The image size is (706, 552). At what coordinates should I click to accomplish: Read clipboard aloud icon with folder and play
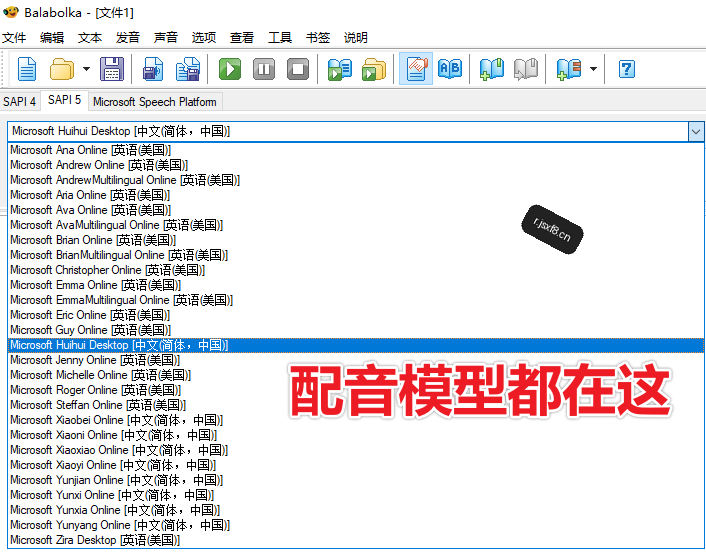click(x=374, y=69)
